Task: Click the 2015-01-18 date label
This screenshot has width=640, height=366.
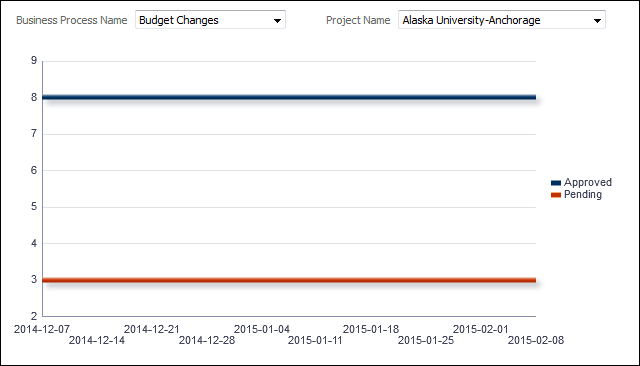Action: [371, 329]
